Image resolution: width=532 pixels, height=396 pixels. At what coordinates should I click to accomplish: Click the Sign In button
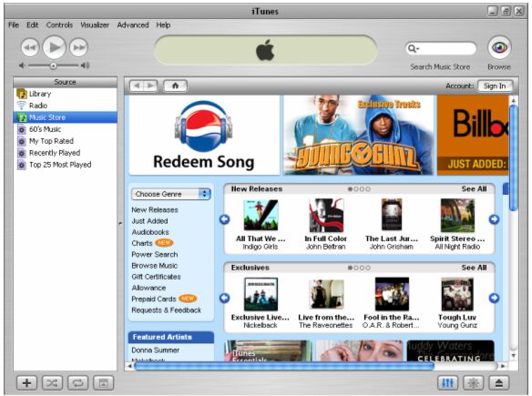(495, 86)
